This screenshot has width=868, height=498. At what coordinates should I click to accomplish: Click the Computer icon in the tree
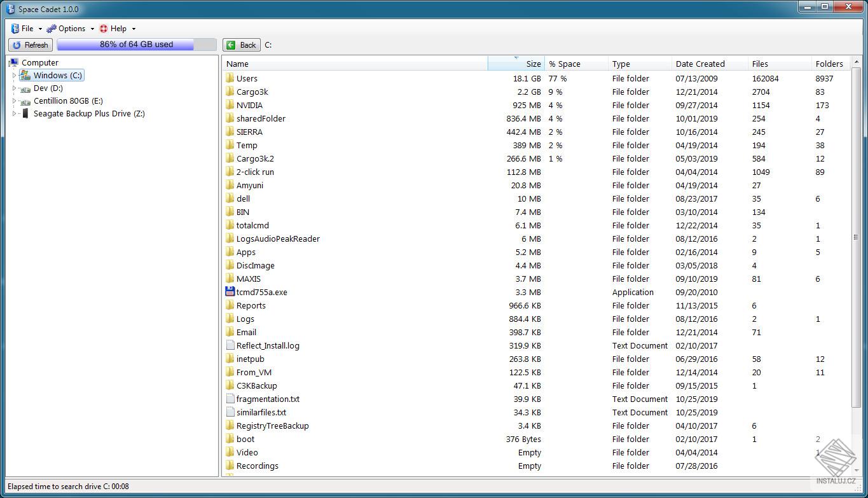[13, 62]
